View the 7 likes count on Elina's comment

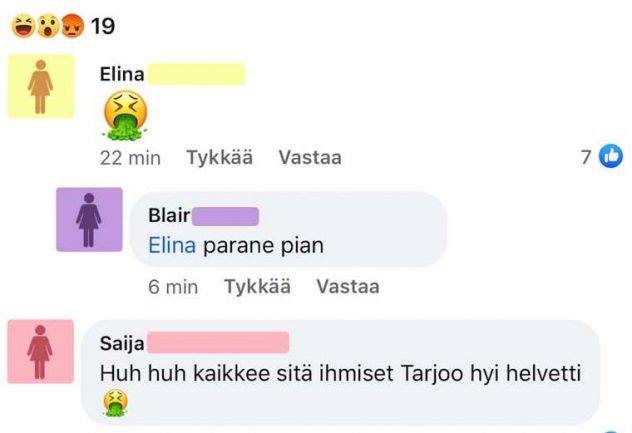click(586, 157)
